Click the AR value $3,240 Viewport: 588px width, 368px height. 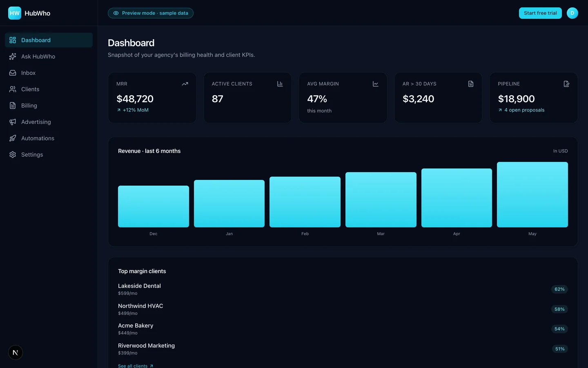click(419, 99)
